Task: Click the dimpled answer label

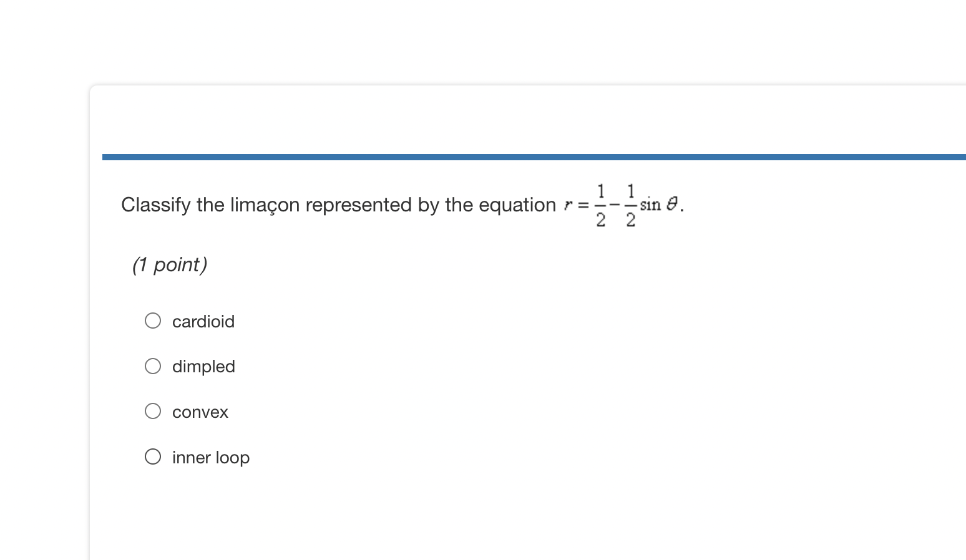Action: (203, 367)
